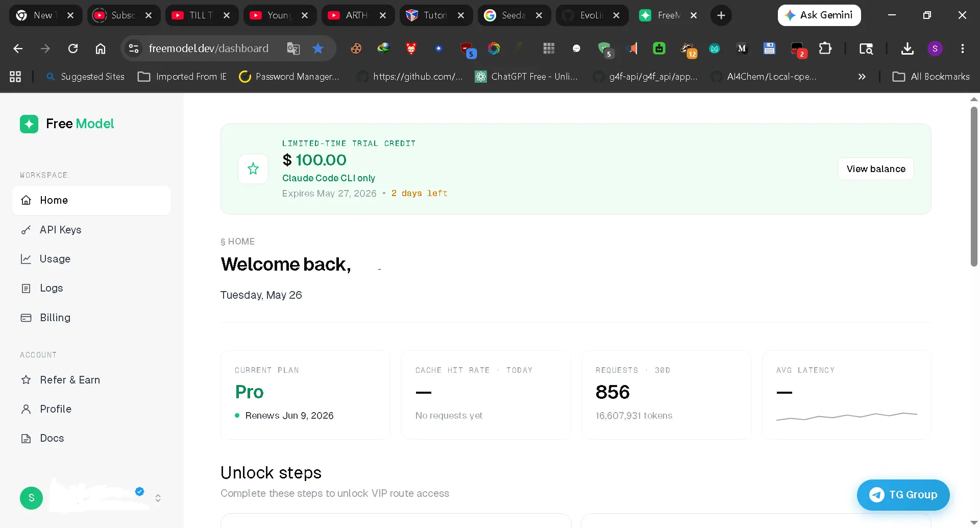
Task: Click the Pro current plan card
Action: click(x=305, y=394)
